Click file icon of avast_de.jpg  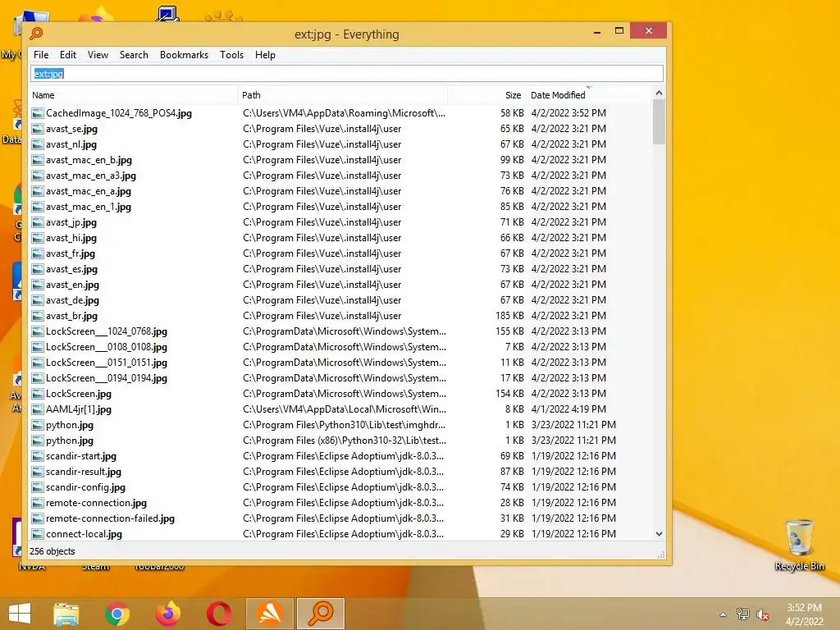37,300
